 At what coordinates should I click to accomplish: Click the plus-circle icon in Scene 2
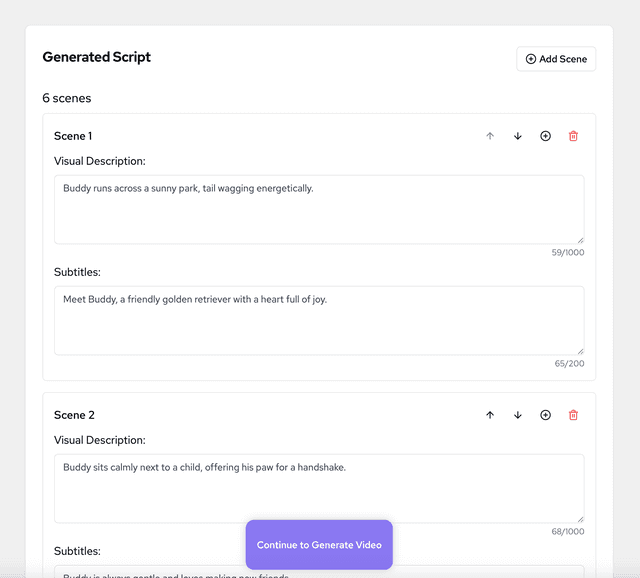pos(545,415)
